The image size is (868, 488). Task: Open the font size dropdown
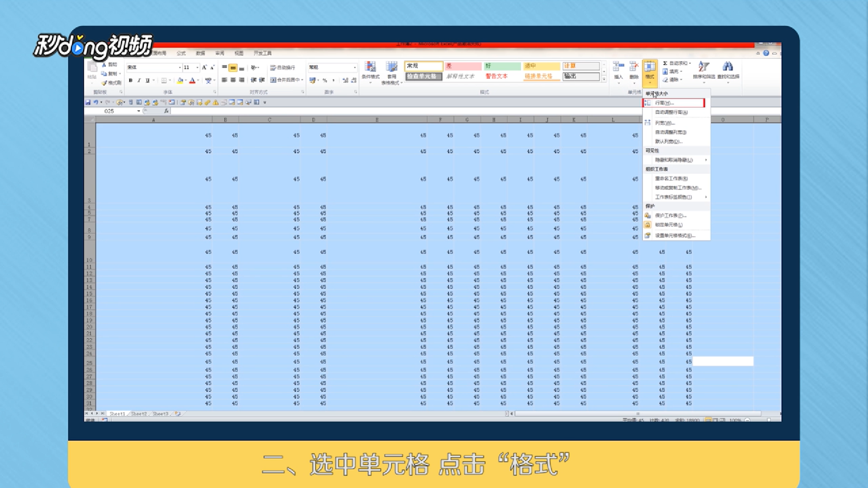[198, 67]
